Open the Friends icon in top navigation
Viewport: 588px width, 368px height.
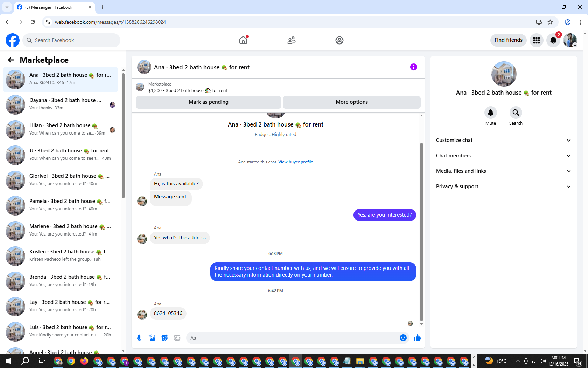[x=292, y=40]
